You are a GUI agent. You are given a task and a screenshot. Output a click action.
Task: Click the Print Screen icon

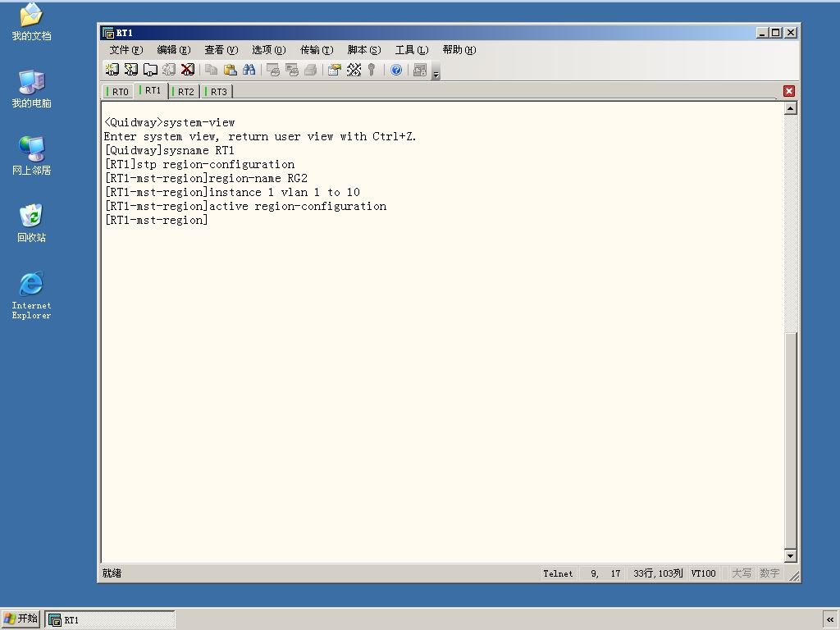pyautogui.click(x=272, y=70)
